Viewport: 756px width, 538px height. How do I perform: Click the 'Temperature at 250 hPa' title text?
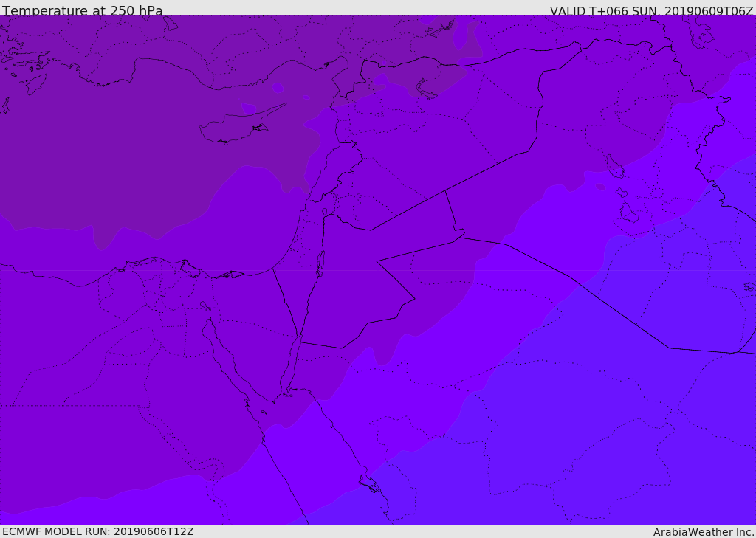click(x=83, y=10)
